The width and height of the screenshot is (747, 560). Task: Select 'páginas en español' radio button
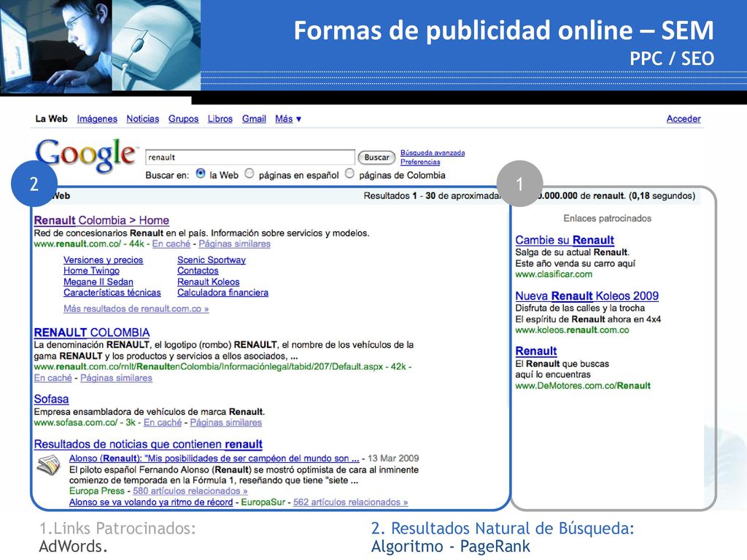pyautogui.click(x=249, y=174)
